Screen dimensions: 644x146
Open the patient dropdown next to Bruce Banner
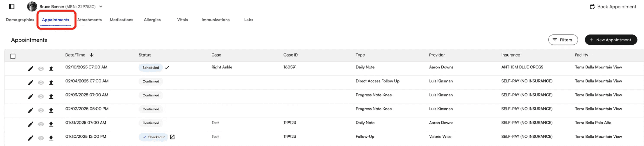[x=101, y=7]
